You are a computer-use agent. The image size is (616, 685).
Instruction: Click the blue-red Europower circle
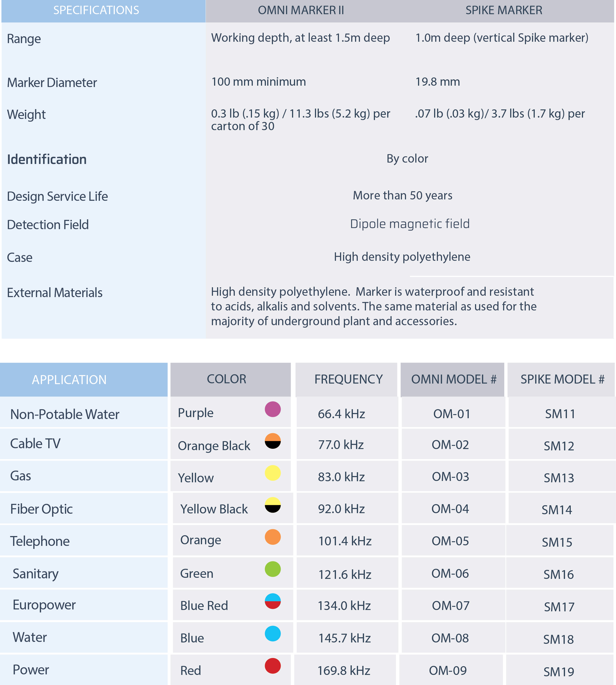272,601
